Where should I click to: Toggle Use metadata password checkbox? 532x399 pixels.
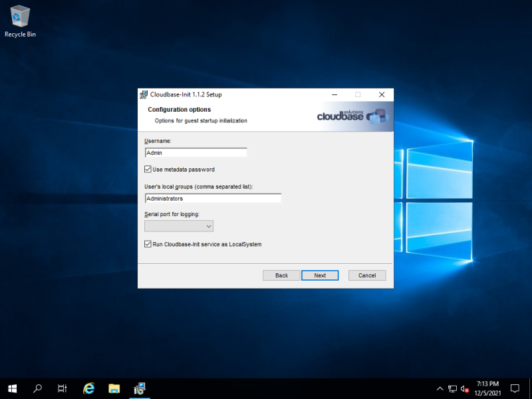point(148,170)
